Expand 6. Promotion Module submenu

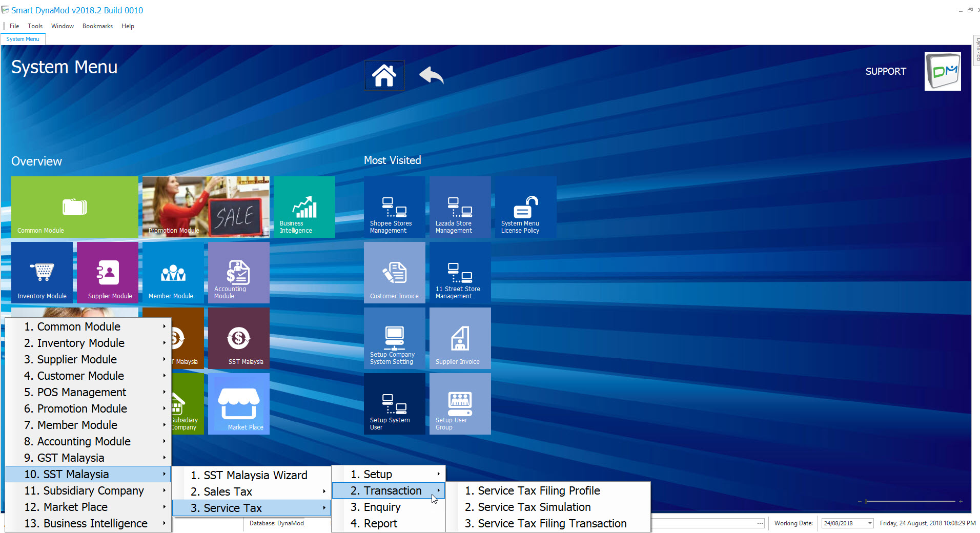pyautogui.click(x=88, y=408)
